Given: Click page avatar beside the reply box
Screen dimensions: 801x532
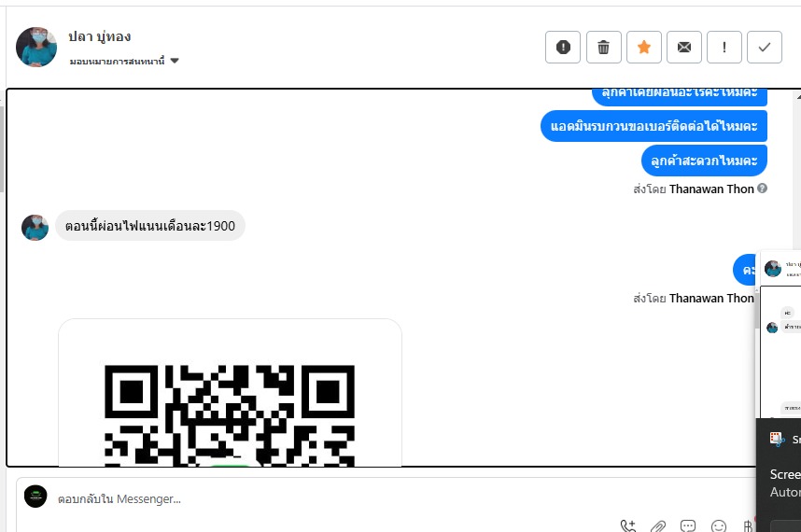Looking at the screenshot, I should click(35, 497).
